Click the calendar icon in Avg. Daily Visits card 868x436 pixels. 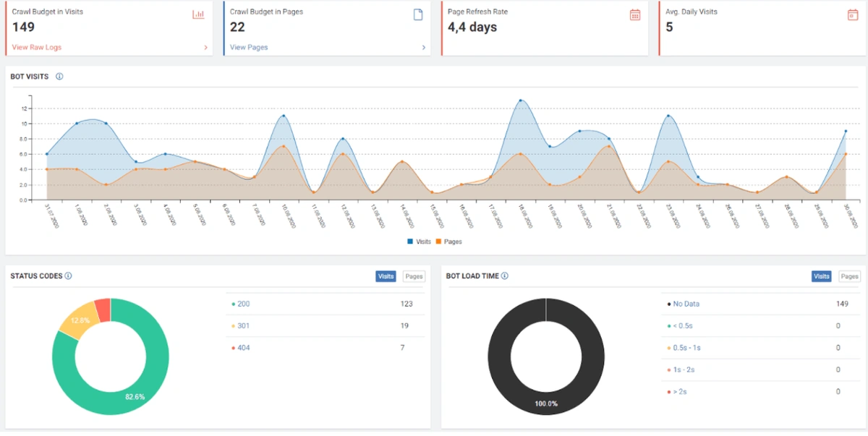852,14
